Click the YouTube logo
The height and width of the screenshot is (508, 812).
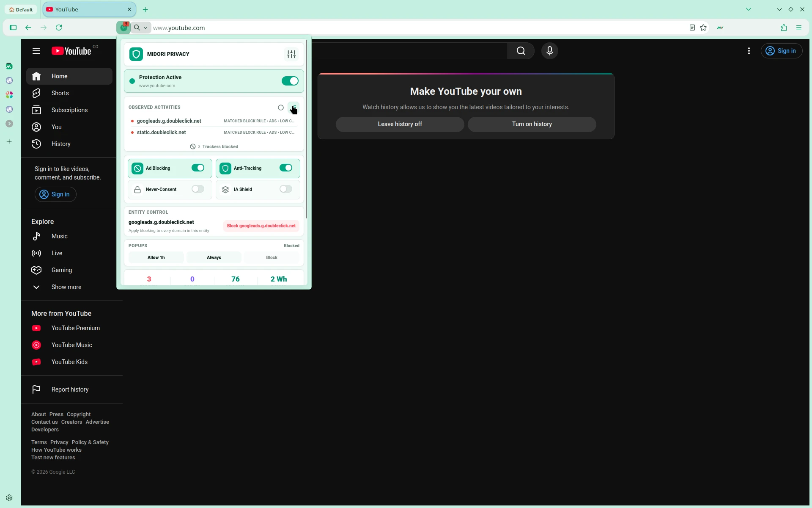71,51
